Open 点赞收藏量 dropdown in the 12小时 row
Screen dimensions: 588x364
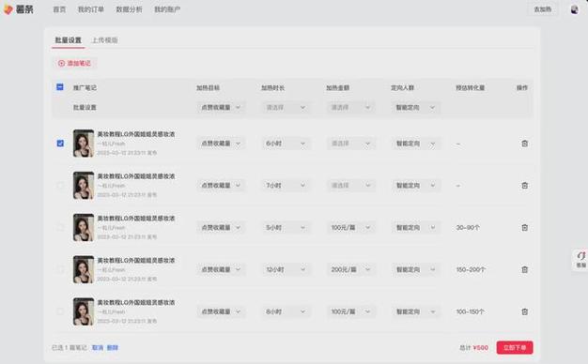coord(221,269)
